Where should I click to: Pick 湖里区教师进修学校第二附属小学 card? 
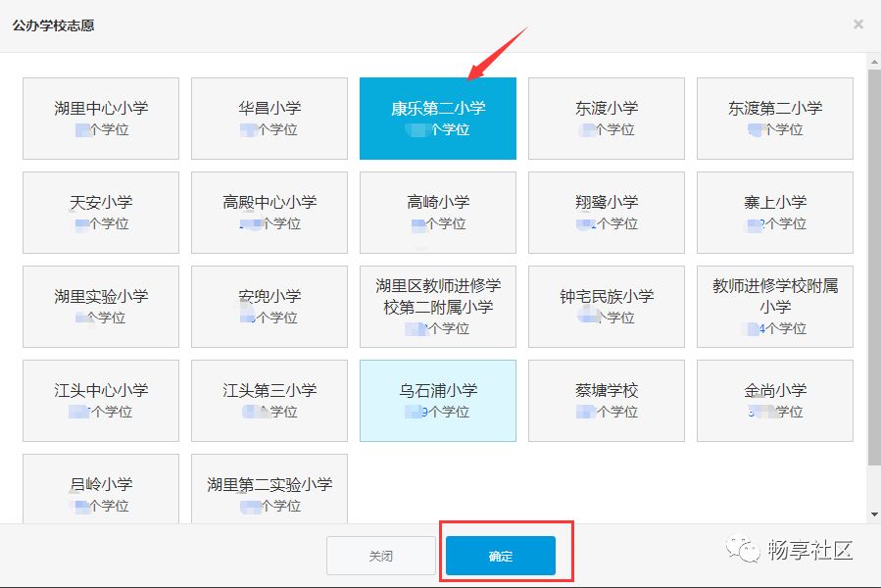click(x=438, y=307)
